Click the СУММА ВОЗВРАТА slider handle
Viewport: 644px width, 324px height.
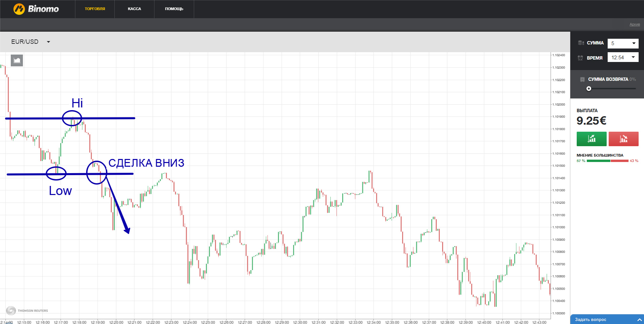589,89
